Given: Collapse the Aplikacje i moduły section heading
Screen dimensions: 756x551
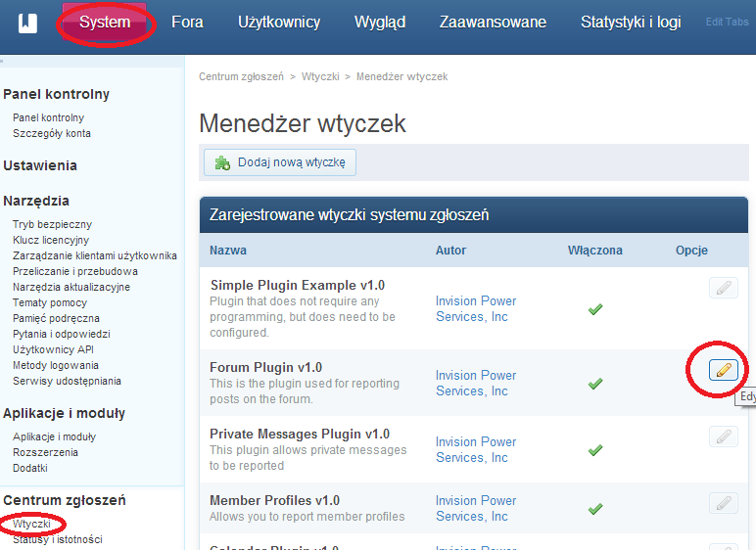Looking at the screenshot, I should (64, 413).
